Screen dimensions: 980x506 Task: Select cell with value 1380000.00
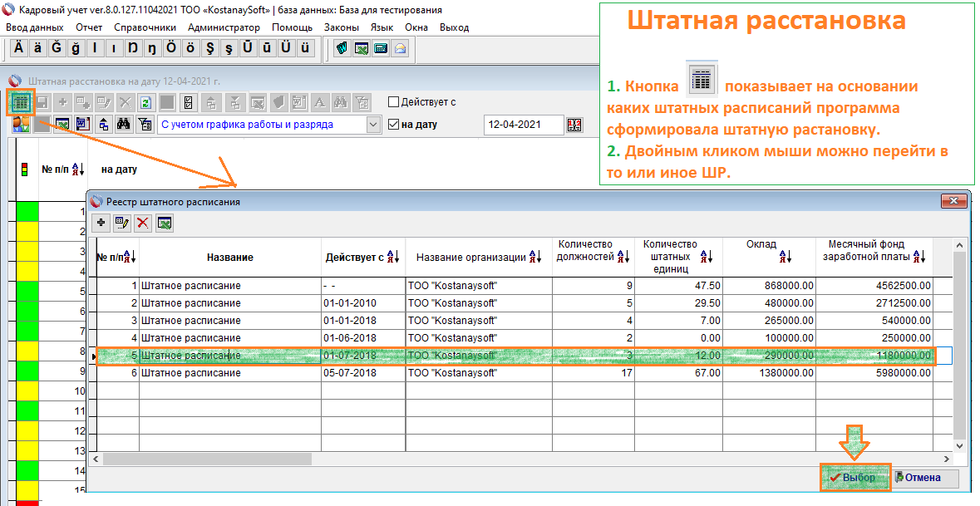[x=770, y=373]
